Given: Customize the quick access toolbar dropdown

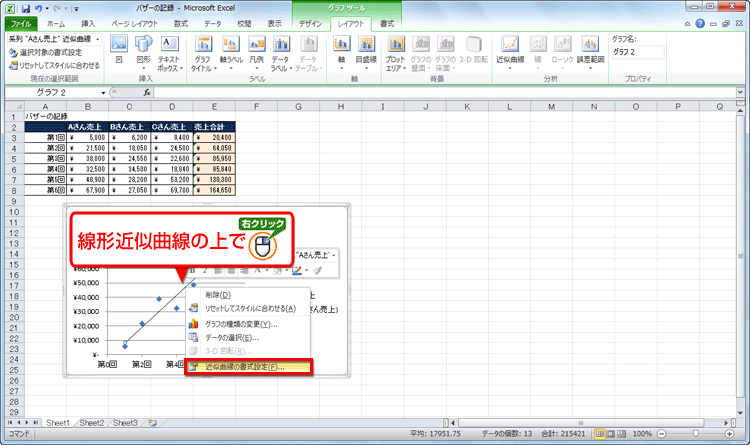Looking at the screenshot, I should point(77,9).
